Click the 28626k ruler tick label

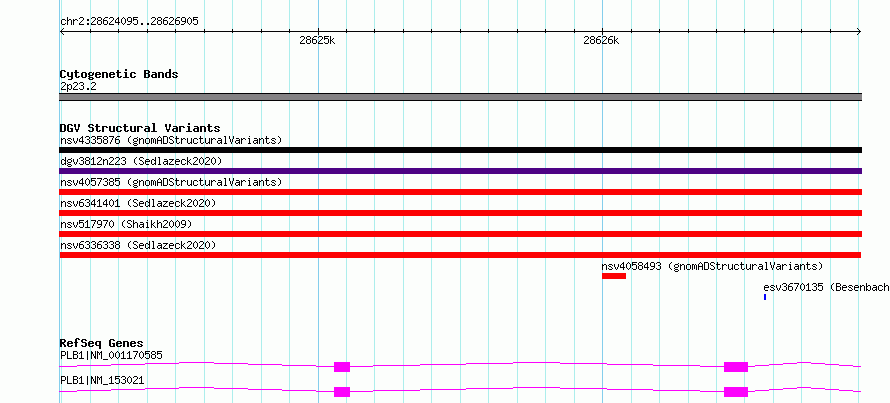pyautogui.click(x=601, y=40)
